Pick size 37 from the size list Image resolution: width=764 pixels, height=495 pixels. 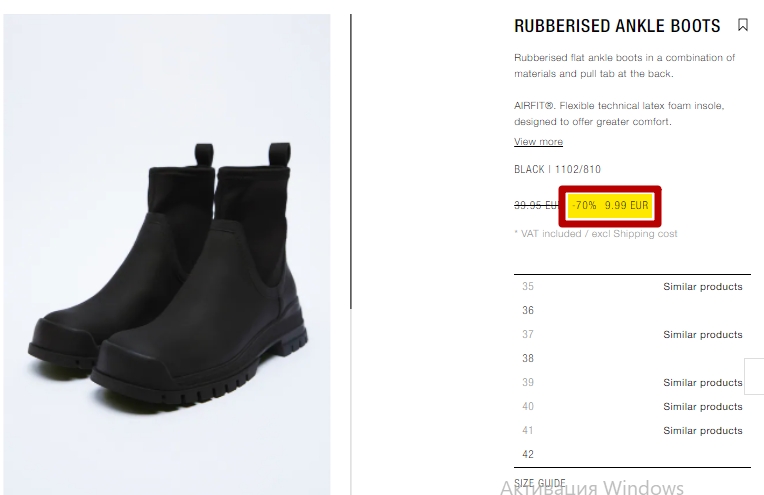632,334
